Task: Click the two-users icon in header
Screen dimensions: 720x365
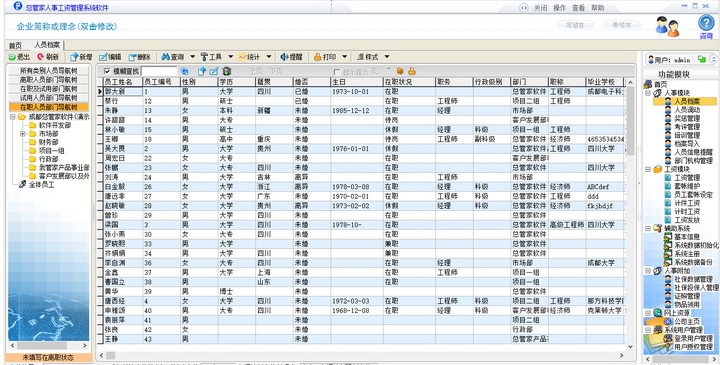Action: pyautogui.click(x=667, y=27)
